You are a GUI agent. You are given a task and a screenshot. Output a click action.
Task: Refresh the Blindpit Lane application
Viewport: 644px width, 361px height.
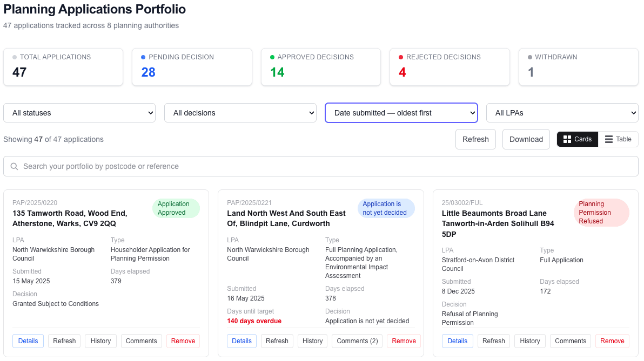click(277, 341)
